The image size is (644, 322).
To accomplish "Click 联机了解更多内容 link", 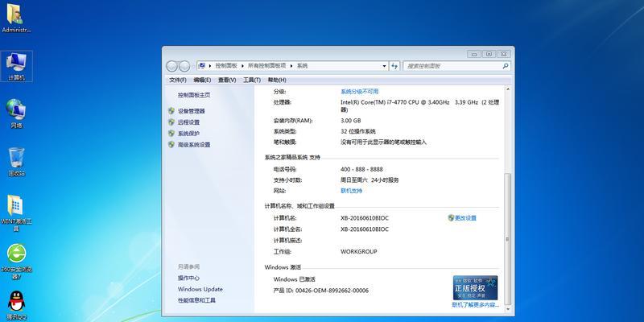I will 476,305.
